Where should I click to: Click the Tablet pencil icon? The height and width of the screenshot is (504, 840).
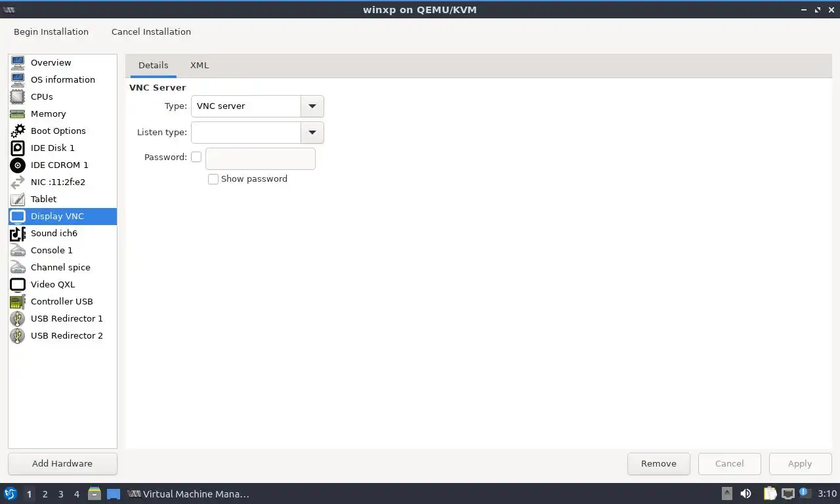coord(18,199)
